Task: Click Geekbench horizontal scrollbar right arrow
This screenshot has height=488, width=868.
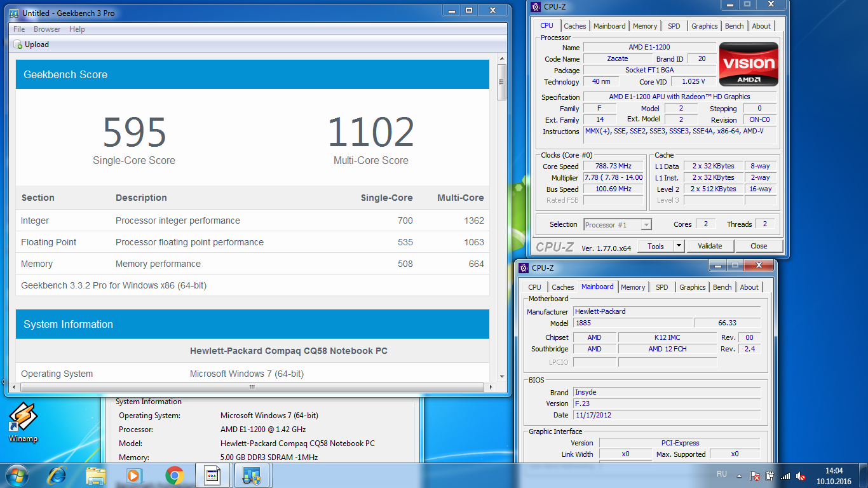Action: click(x=490, y=387)
